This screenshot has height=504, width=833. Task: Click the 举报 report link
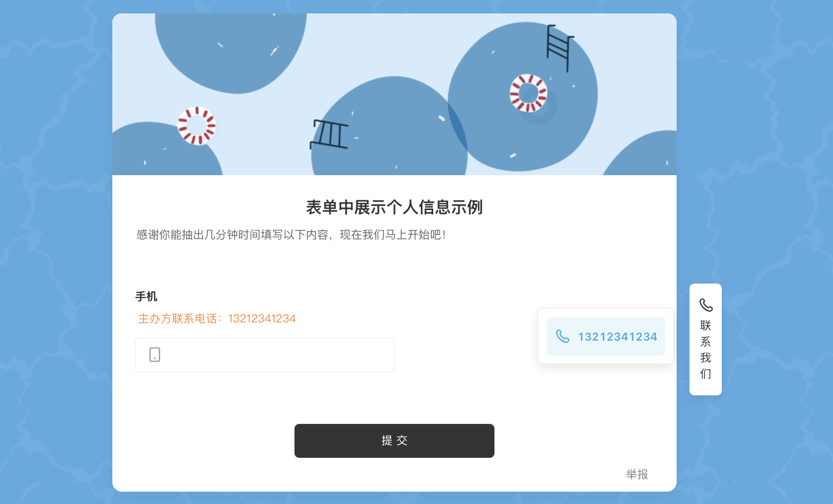click(637, 474)
